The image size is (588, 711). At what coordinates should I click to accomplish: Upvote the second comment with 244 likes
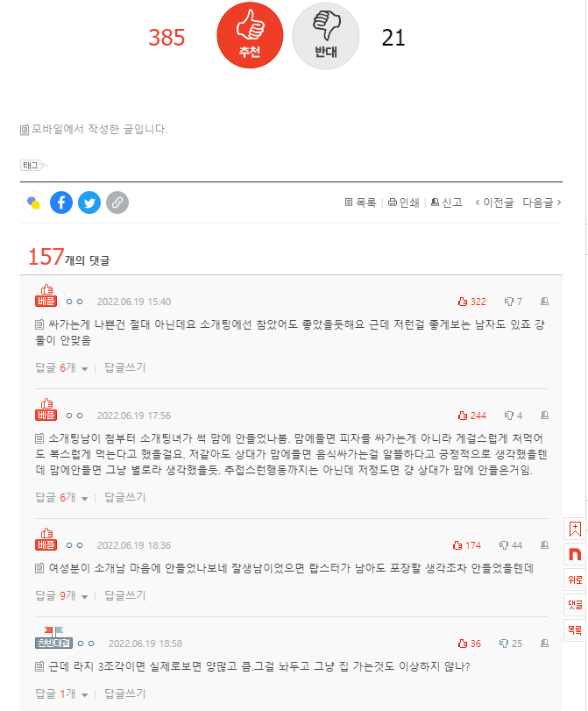pyautogui.click(x=472, y=416)
